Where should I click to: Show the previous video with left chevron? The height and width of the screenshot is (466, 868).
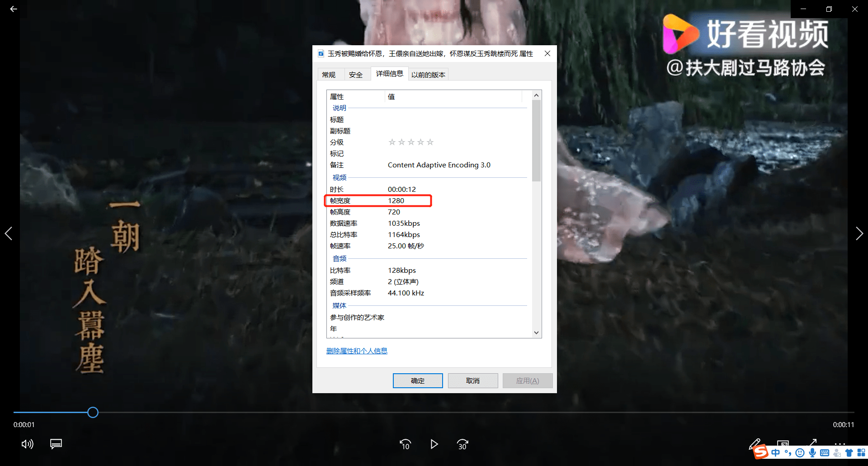point(8,233)
